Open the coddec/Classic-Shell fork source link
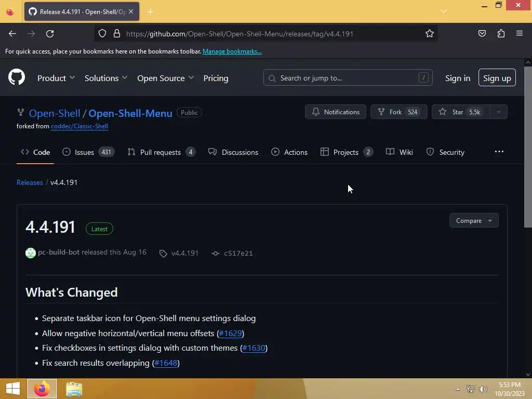532x399 pixels. pos(79,126)
